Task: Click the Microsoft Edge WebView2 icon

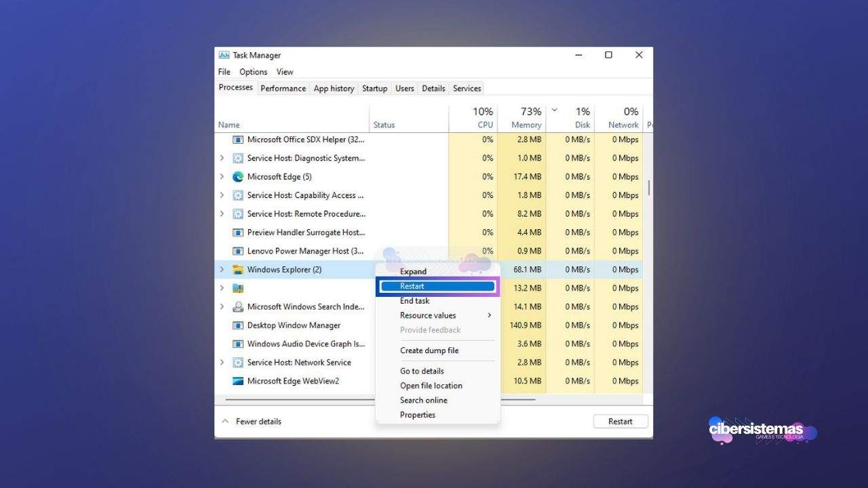Action: point(237,381)
